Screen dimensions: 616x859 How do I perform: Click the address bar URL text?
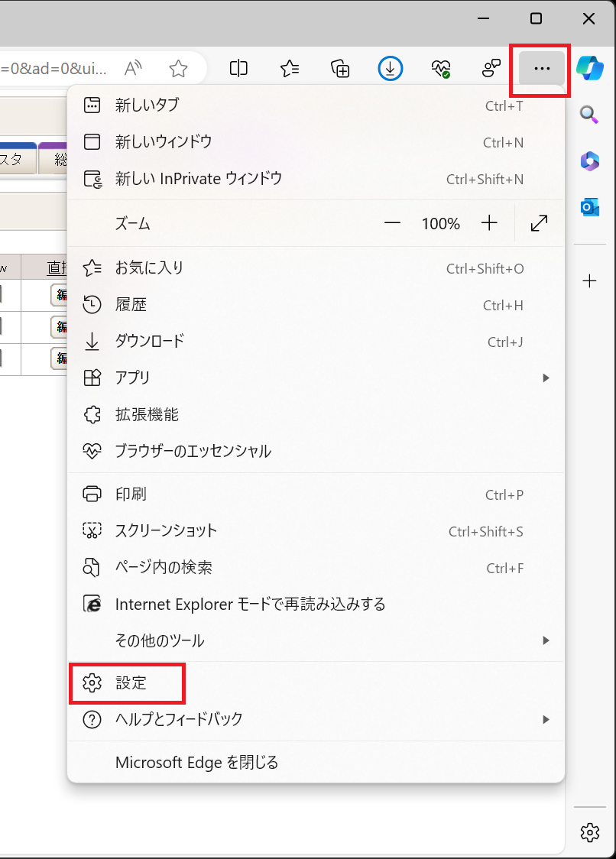(x=53, y=69)
